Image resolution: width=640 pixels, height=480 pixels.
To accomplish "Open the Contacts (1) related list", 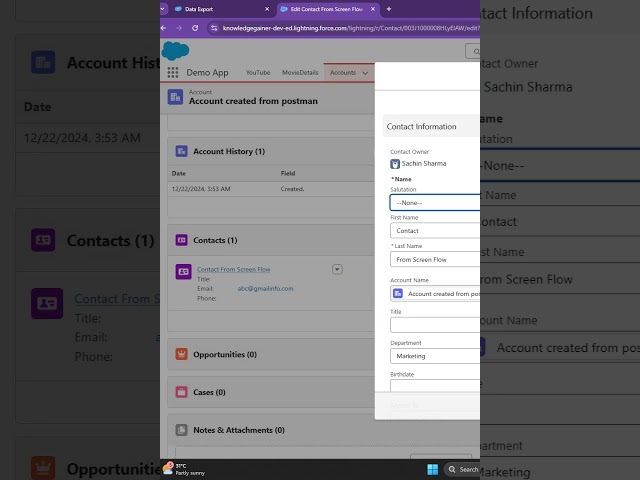I will pyautogui.click(x=215, y=240).
